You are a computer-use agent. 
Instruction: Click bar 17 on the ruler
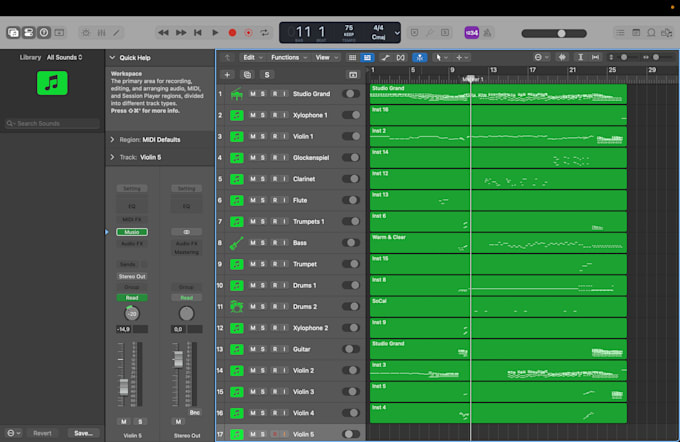pos(532,69)
